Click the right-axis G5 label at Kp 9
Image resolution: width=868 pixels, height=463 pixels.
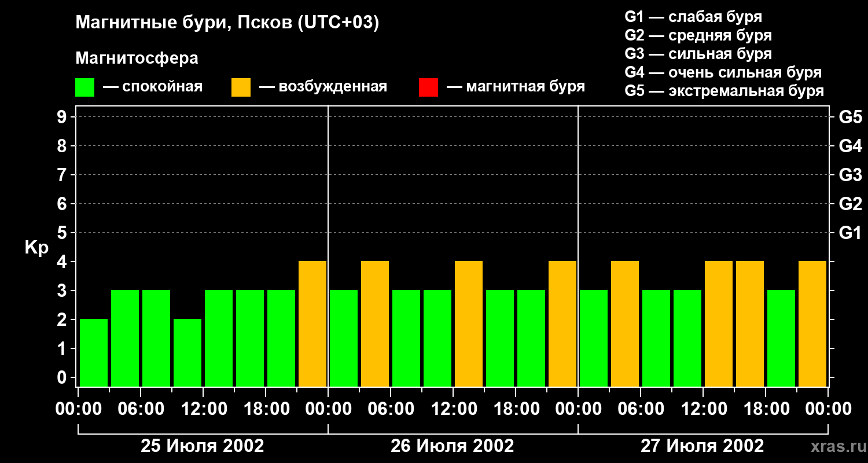click(851, 117)
